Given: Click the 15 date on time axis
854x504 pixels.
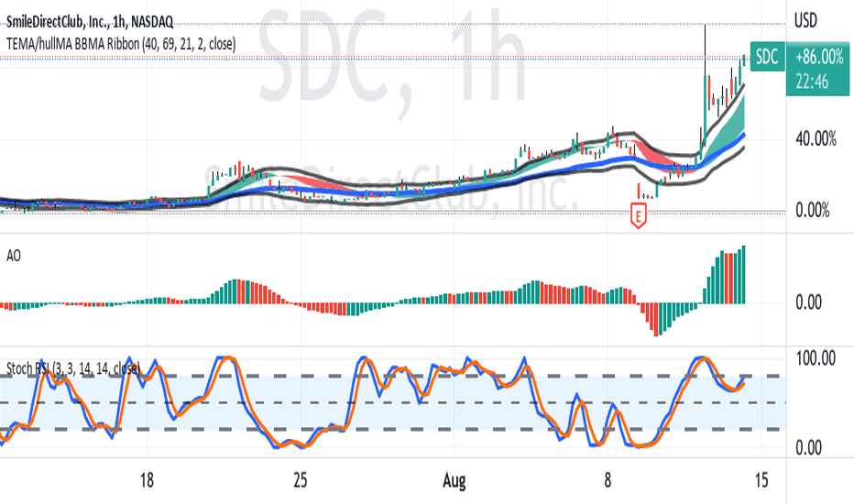Looking at the screenshot, I should click(x=761, y=480).
